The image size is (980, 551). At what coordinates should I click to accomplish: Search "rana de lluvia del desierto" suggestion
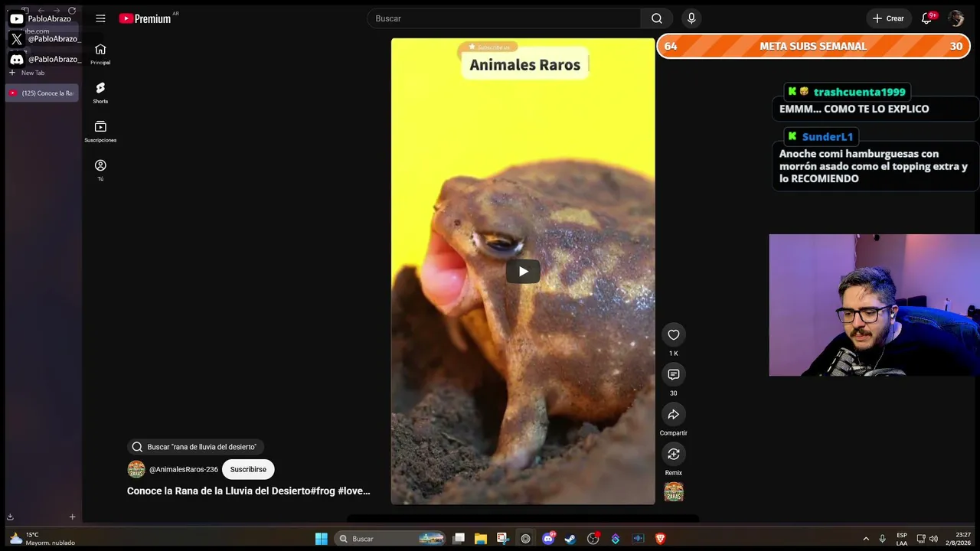(x=196, y=447)
